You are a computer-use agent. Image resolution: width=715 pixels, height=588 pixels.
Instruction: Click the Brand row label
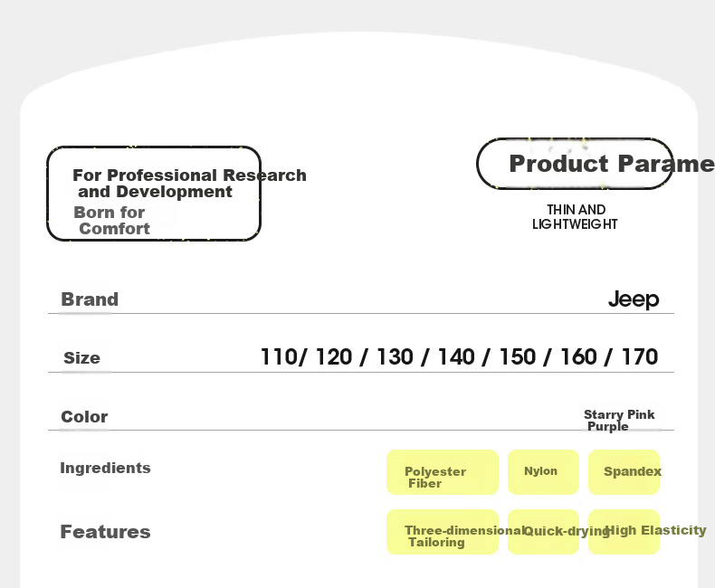point(90,299)
